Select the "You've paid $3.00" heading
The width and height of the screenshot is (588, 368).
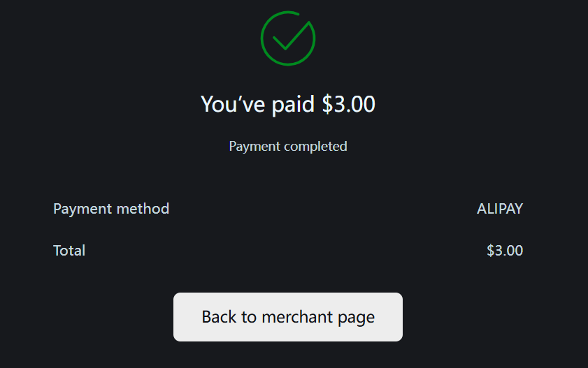288,104
